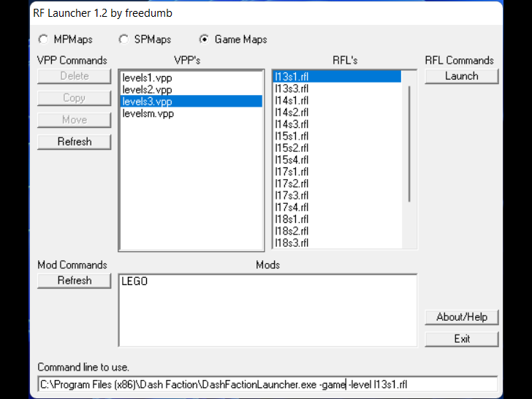Click into the command line text field

pos(267,384)
